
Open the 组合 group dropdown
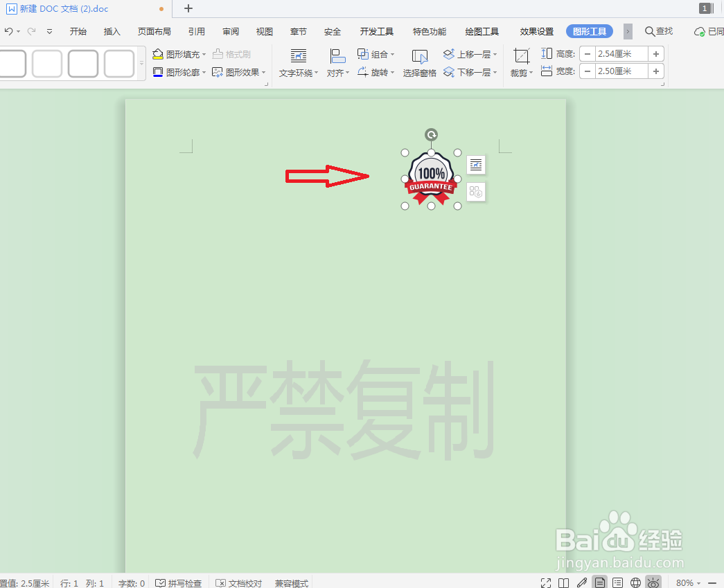coord(376,54)
